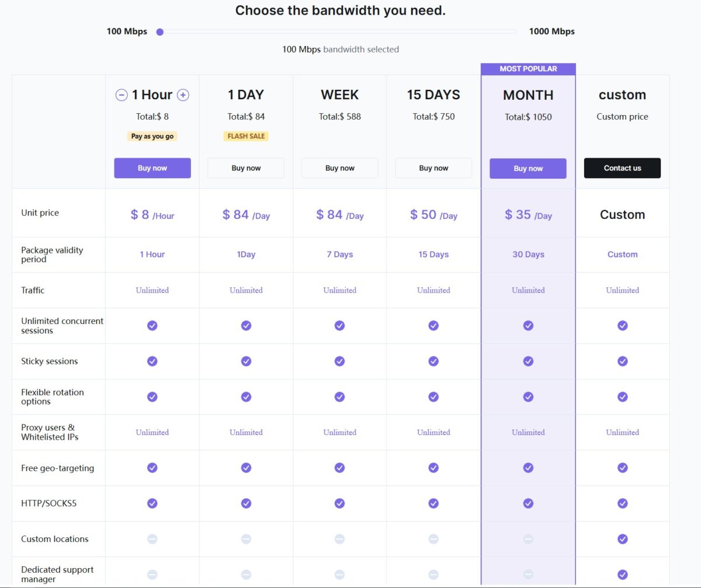Buy now for the 1 Hour plan
This screenshot has width=701, height=588.
[x=152, y=168]
